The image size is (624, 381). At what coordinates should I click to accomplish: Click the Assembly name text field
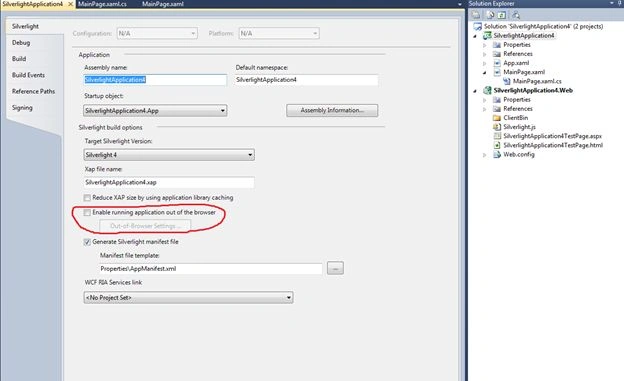click(155, 80)
